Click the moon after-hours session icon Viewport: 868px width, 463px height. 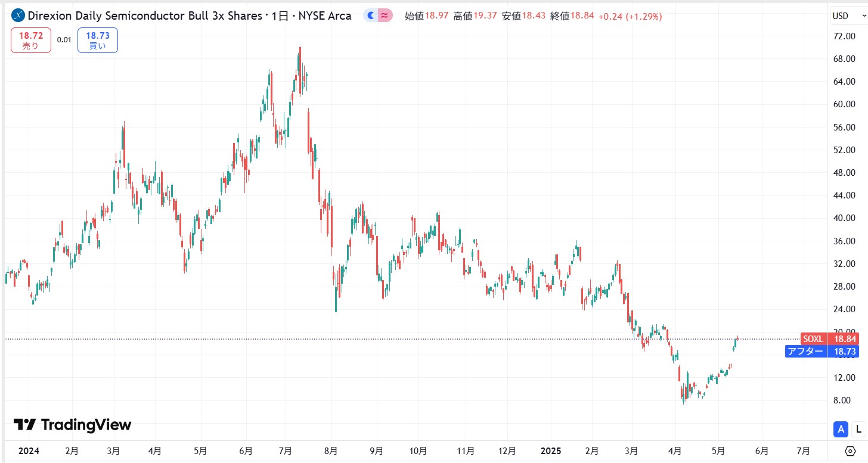tap(371, 15)
